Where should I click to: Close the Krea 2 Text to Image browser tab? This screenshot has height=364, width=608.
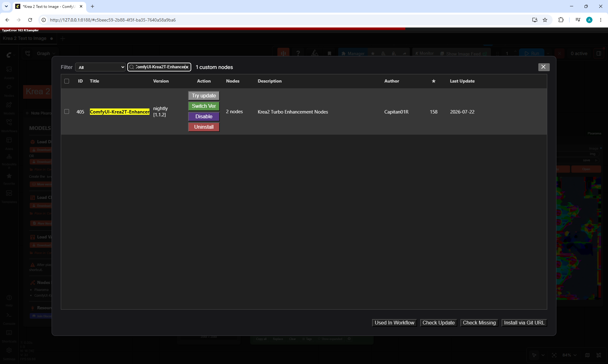81,6
